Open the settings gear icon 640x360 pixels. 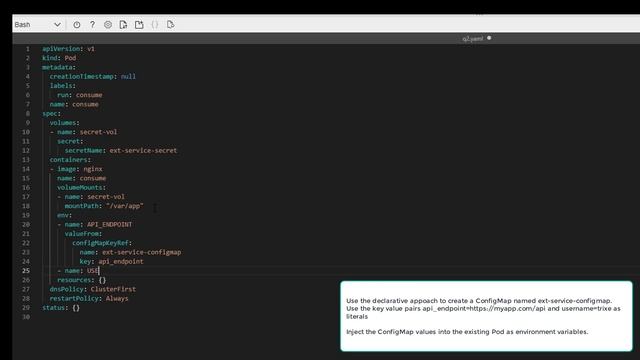click(x=108, y=24)
